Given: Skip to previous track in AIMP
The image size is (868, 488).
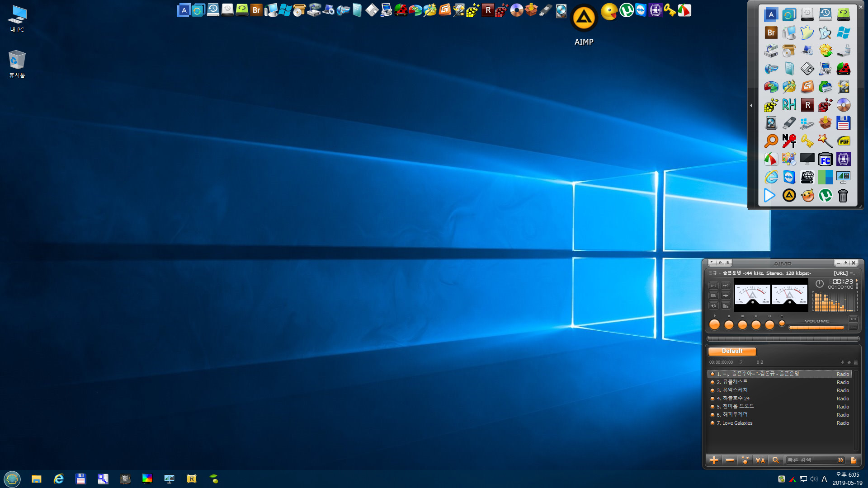Looking at the screenshot, I should coord(756,325).
